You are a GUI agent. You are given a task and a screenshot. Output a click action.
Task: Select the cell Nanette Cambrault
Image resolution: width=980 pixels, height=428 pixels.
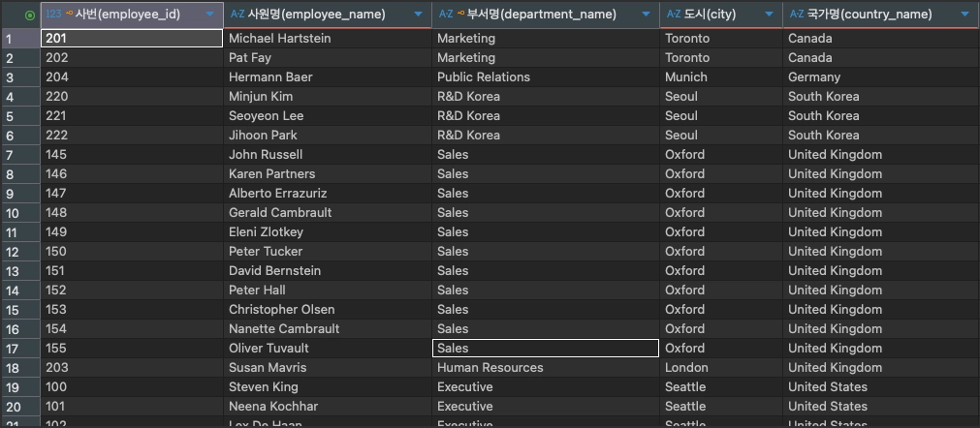[328, 329]
